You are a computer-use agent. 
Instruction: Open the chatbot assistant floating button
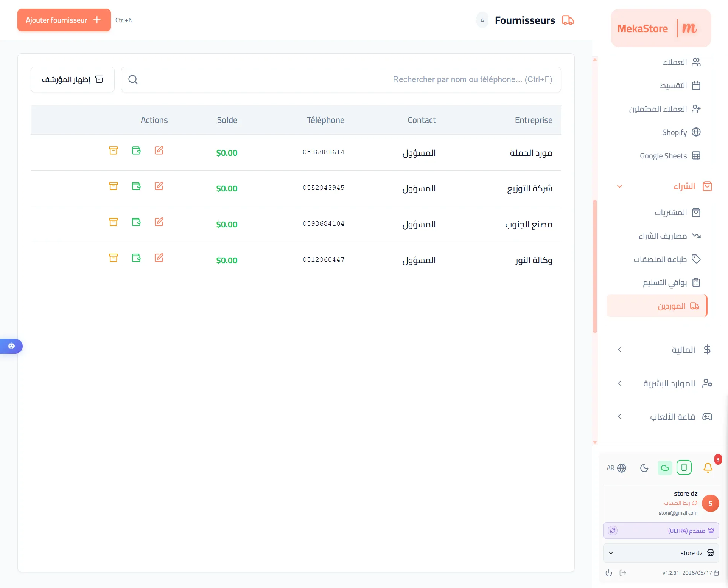(x=11, y=346)
